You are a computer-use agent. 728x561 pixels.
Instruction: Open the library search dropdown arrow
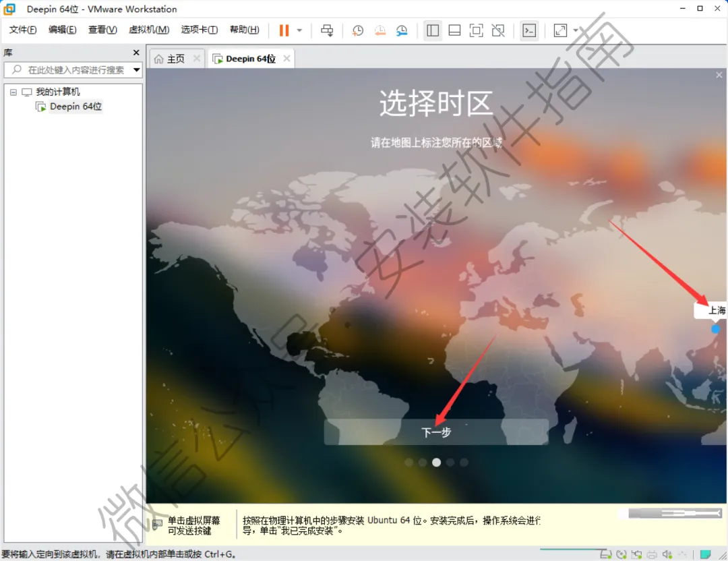(136, 70)
